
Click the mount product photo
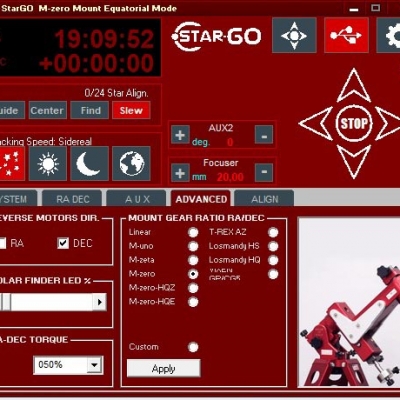[349, 302]
